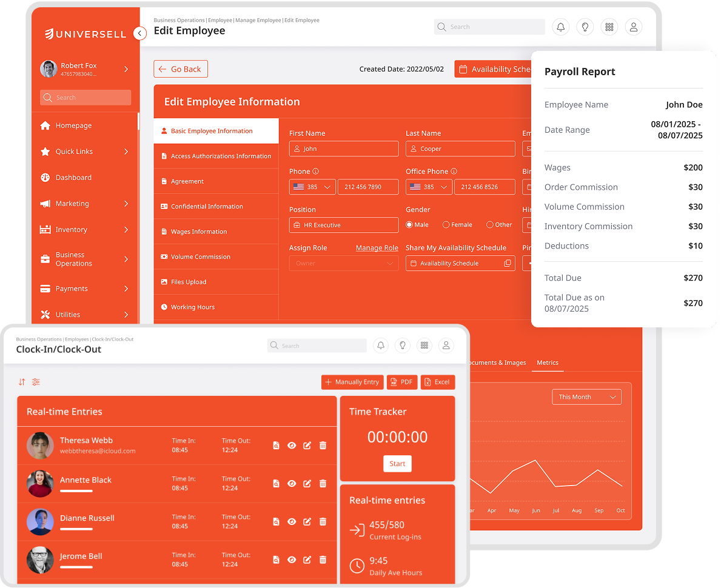Collapse the sidebar with the chevron button
724x588 pixels.
[x=140, y=33]
